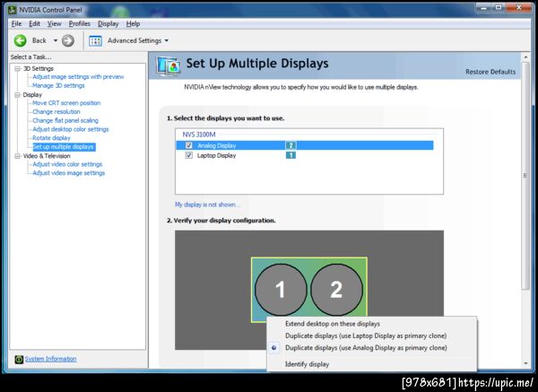The width and height of the screenshot is (538, 392).
Task: Open Manage 3D settings
Action: pyautogui.click(x=58, y=85)
